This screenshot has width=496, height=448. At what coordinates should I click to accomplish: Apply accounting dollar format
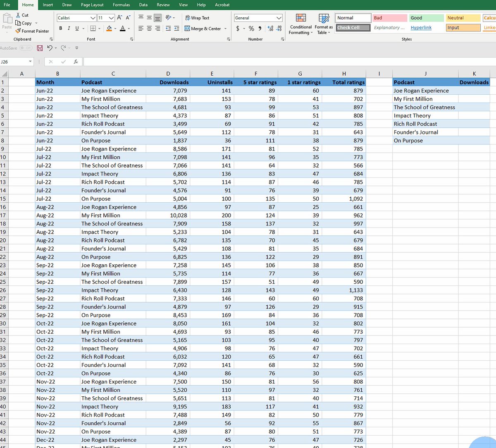tap(238, 29)
